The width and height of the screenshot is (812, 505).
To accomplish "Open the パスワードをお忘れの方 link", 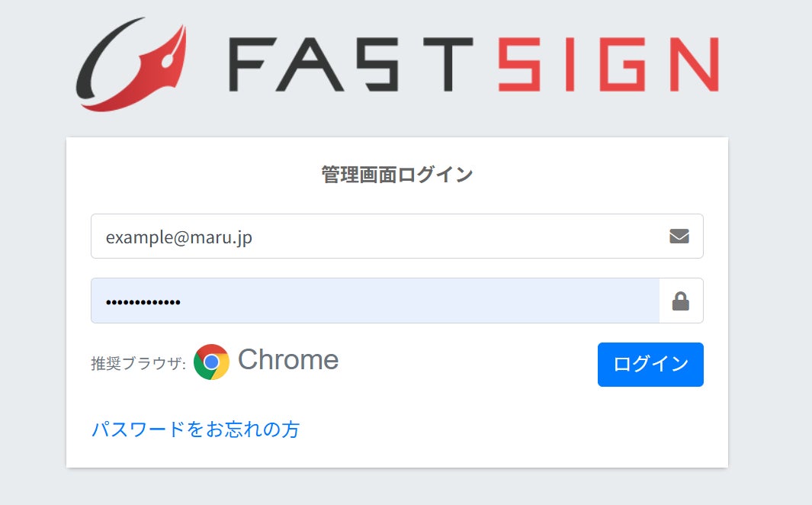I will 196,429.
